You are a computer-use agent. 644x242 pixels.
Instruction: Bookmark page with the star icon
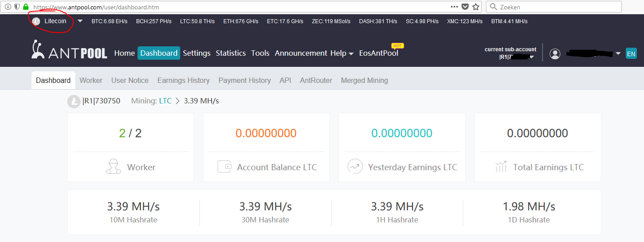[476, 7]
